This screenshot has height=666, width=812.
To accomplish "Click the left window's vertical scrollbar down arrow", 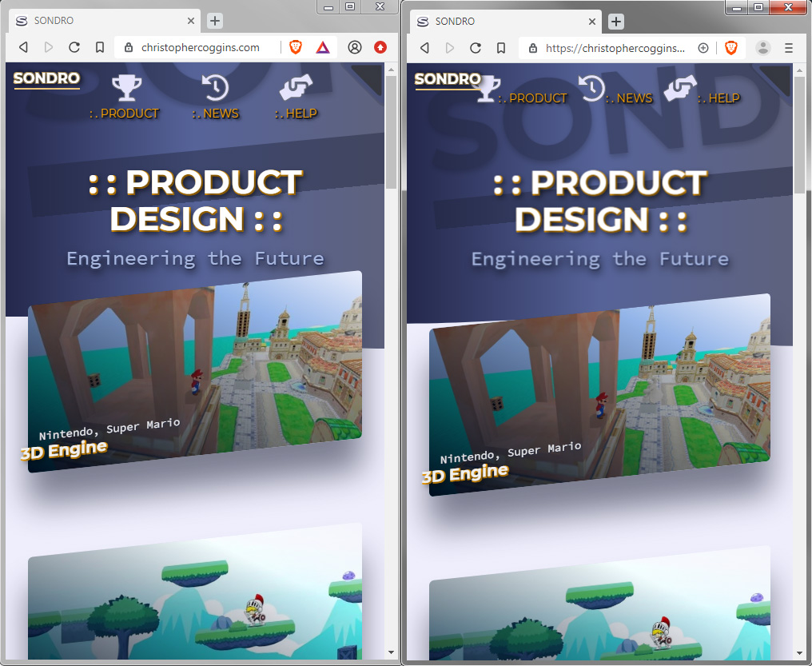I will pos(391,652).
